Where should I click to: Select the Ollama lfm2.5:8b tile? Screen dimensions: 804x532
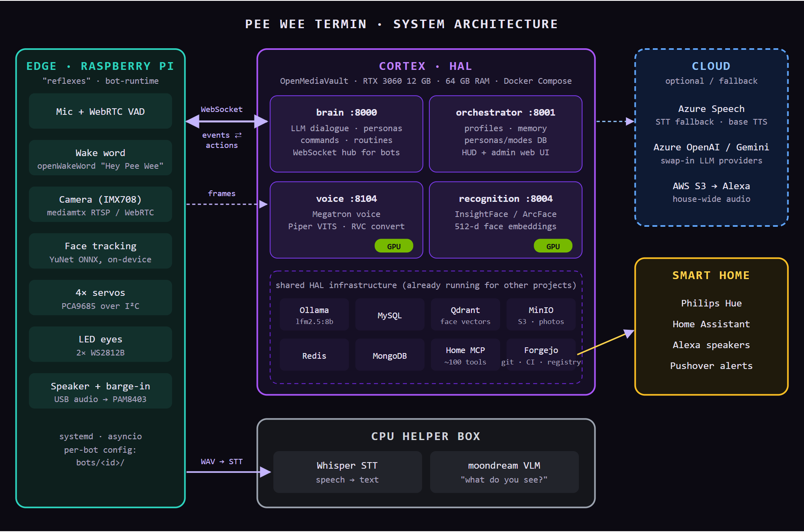pyautogui.click(x=314, y=315)
